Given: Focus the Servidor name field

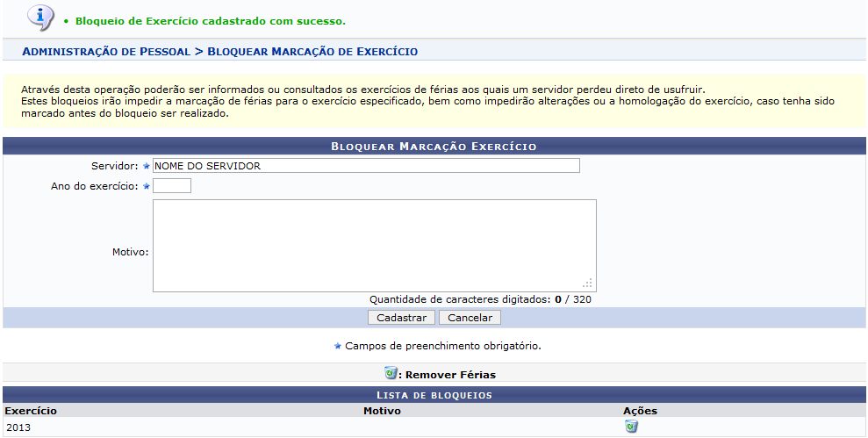Looking at the screenshot, I should click(366, 166).
